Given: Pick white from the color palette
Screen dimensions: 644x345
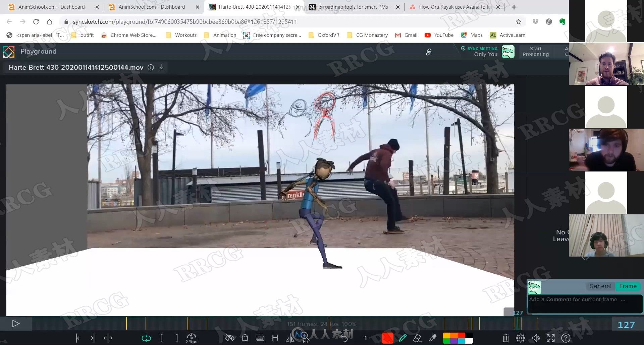Looking at the screenshot, I should point(469,341).
